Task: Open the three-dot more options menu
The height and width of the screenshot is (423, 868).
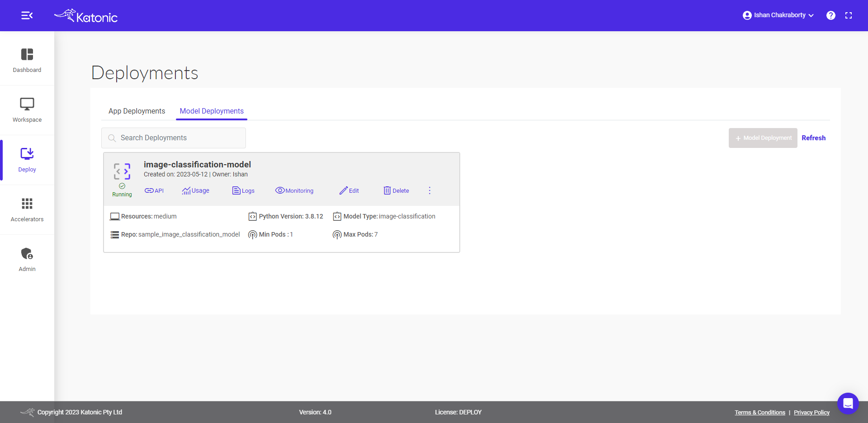Action: 429,190
